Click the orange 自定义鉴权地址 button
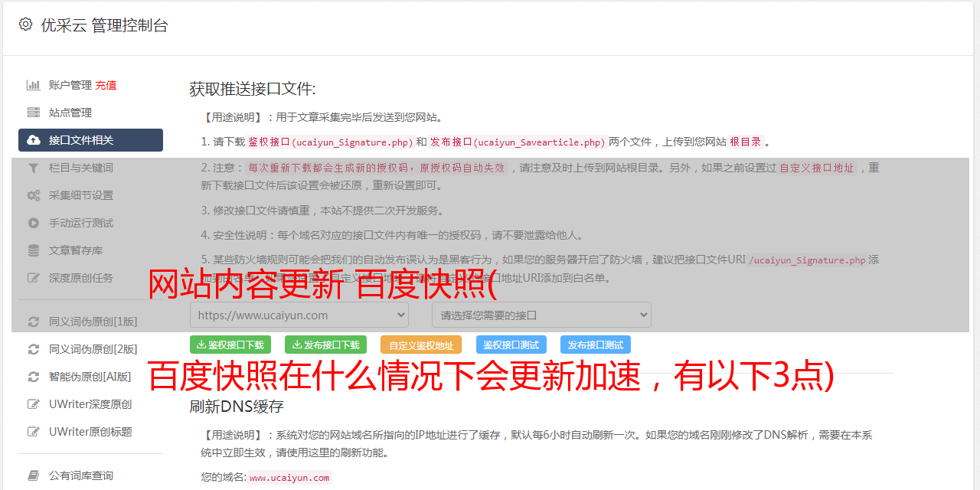 pyautogui.click(x=421, y=345)
